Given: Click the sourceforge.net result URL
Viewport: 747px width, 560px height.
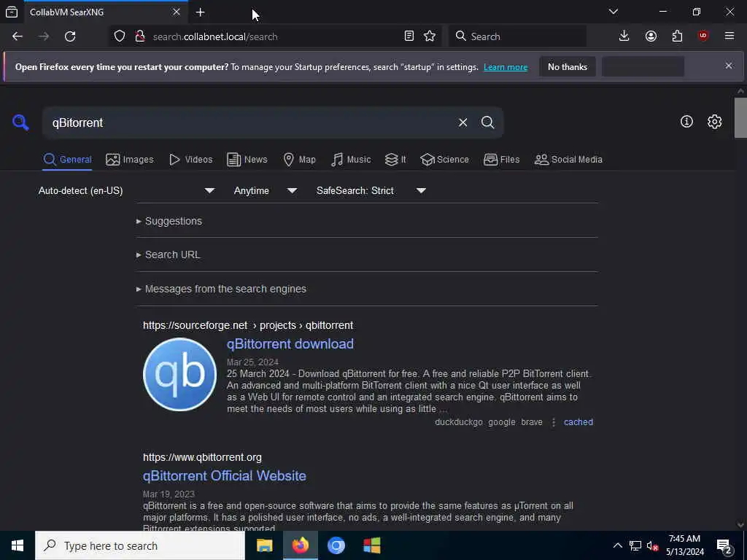Looking at the screenshot, I should pos(248,325).
